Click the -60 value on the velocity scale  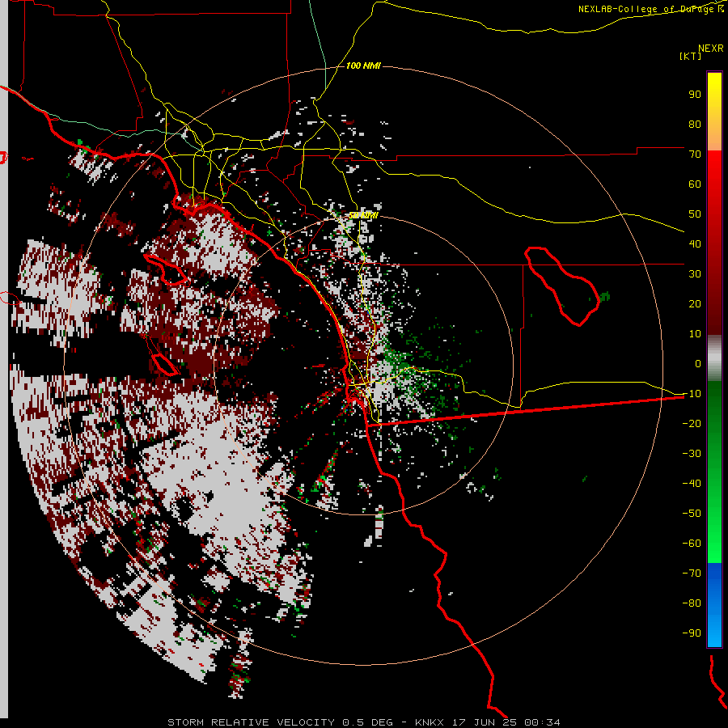coord(692,544)
